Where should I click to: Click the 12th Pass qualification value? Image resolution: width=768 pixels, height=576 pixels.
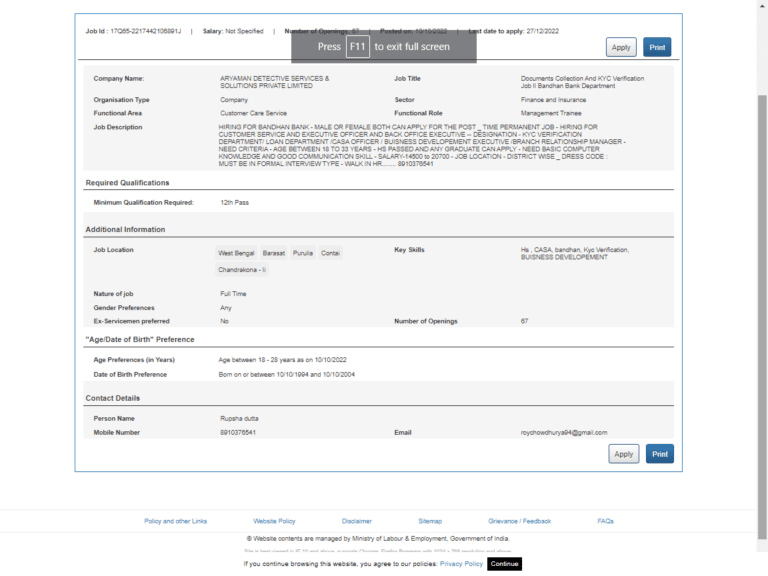pos(234,202)
